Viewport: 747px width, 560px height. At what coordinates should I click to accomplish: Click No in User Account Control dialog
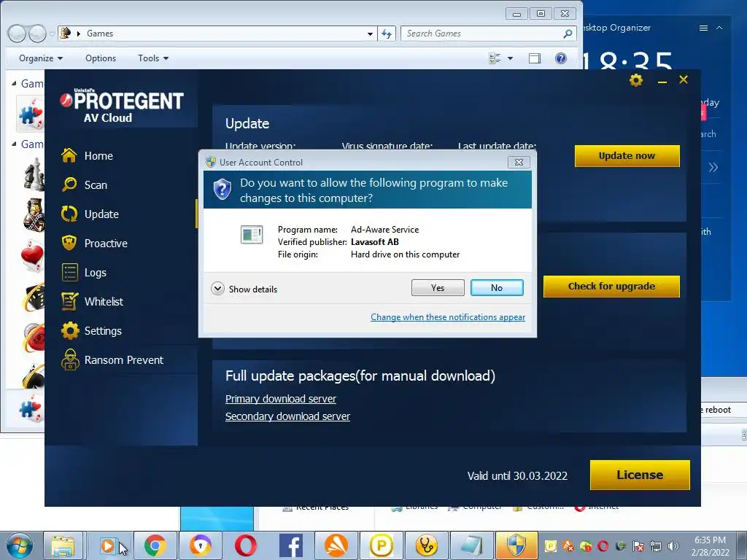pos(497,287)
